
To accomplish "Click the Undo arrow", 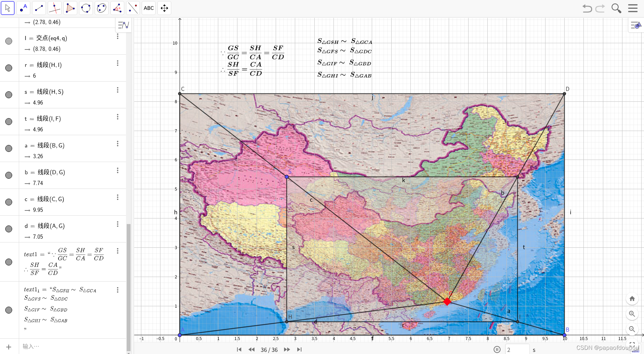I will pos(587,8).
